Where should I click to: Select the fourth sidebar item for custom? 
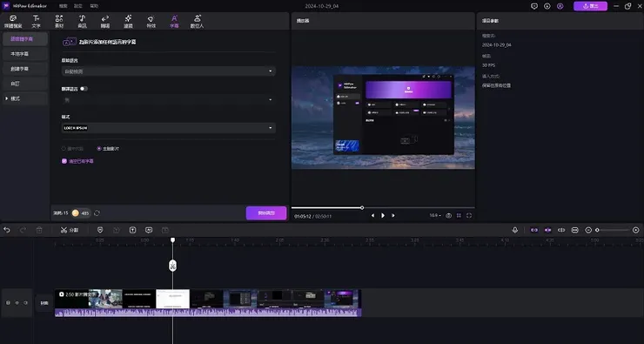tap(24, 84)
